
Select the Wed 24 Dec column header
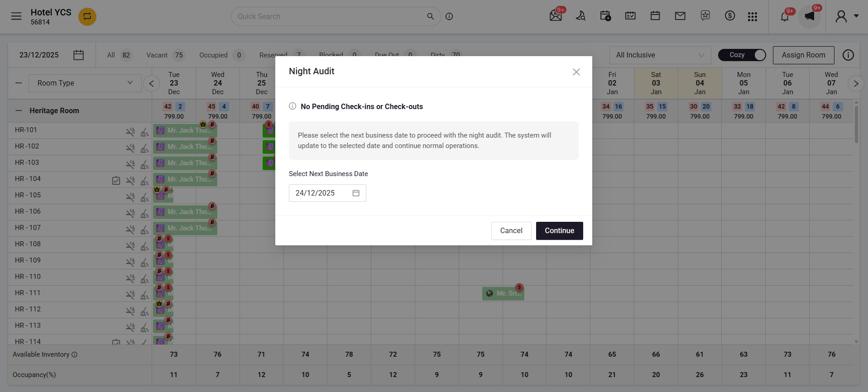(218, 83)
